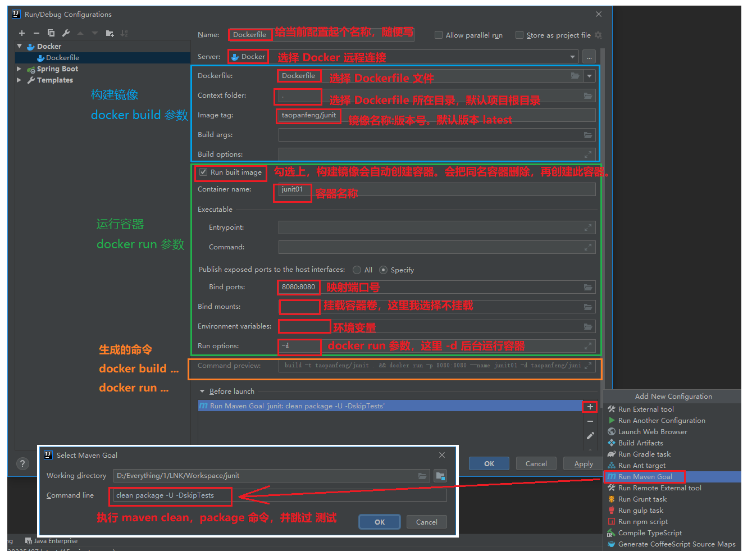Click the Image tag input field
752x560 pixels.
click(436, 115)
